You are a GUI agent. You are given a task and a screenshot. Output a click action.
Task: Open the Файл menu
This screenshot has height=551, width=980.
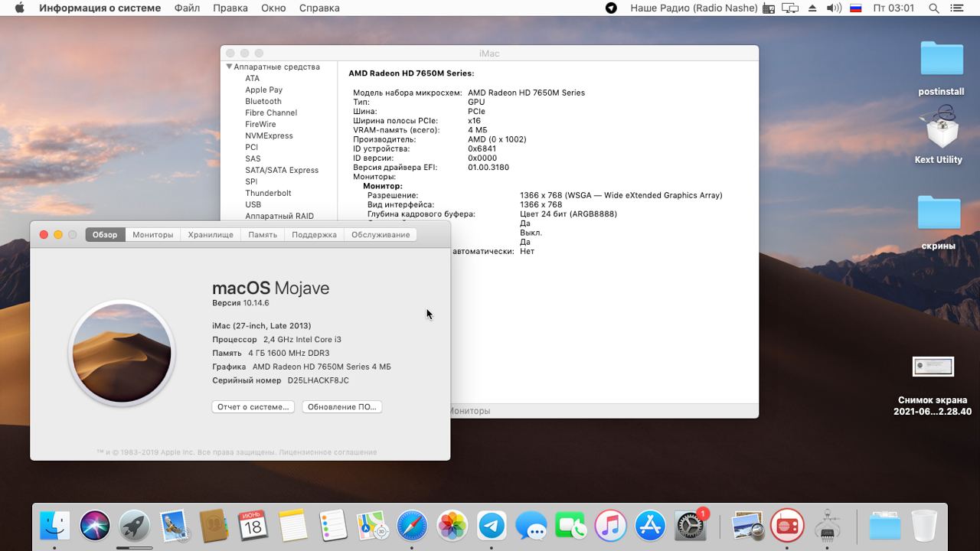(x=187, y=8)
